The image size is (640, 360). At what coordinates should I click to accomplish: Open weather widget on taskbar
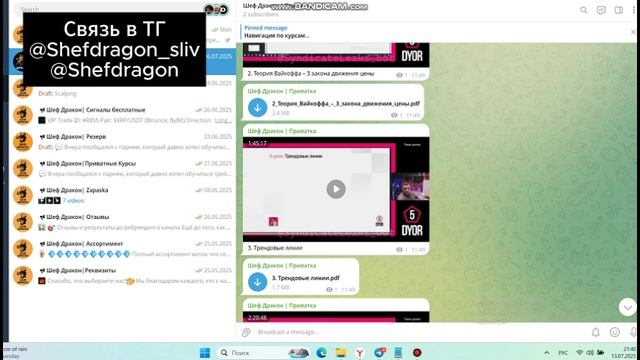14,353
